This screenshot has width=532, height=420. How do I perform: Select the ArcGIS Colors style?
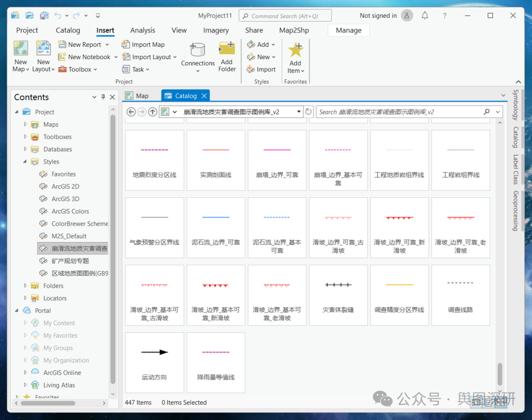coord(70,211)
